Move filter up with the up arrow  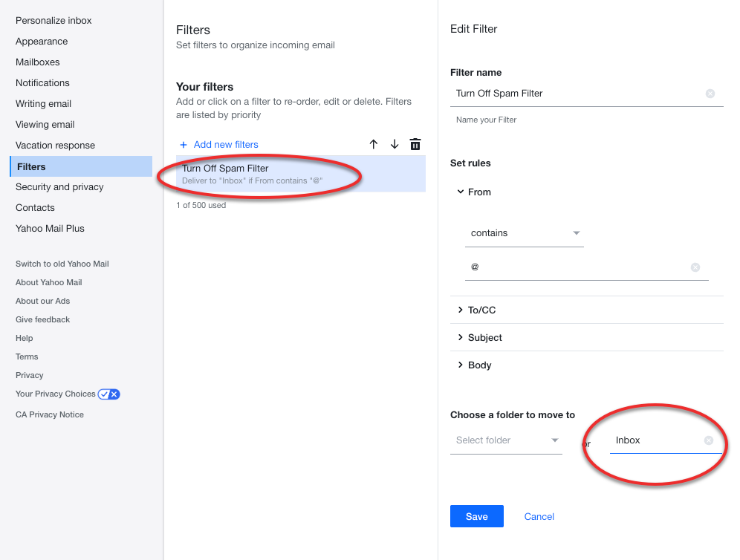click(373, 144)
